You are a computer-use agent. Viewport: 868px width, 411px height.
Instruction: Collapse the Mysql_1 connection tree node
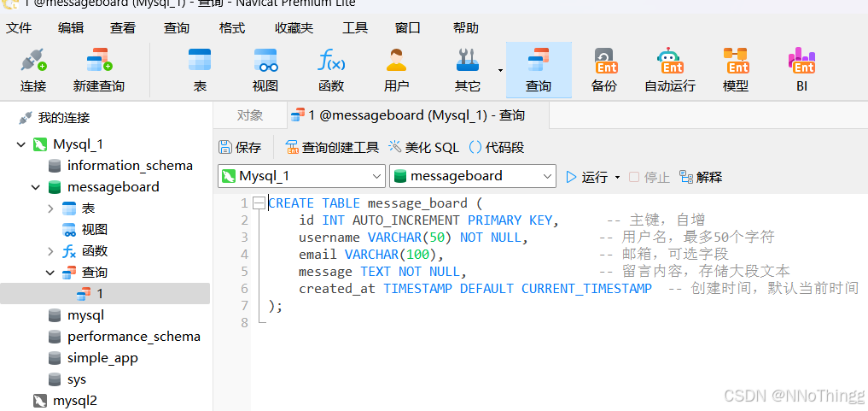coord(21,144)
